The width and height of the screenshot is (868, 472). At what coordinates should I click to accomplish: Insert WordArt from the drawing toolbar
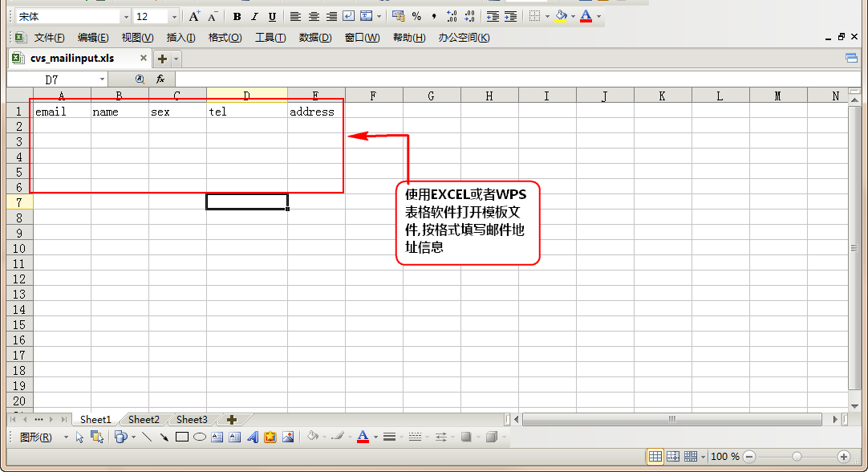point(253,437)
